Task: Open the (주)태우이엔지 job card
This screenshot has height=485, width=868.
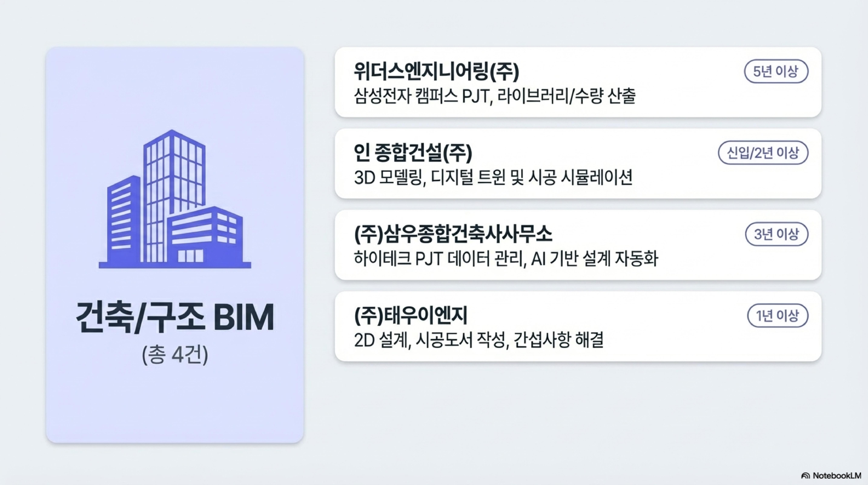Action: (578, 326)
